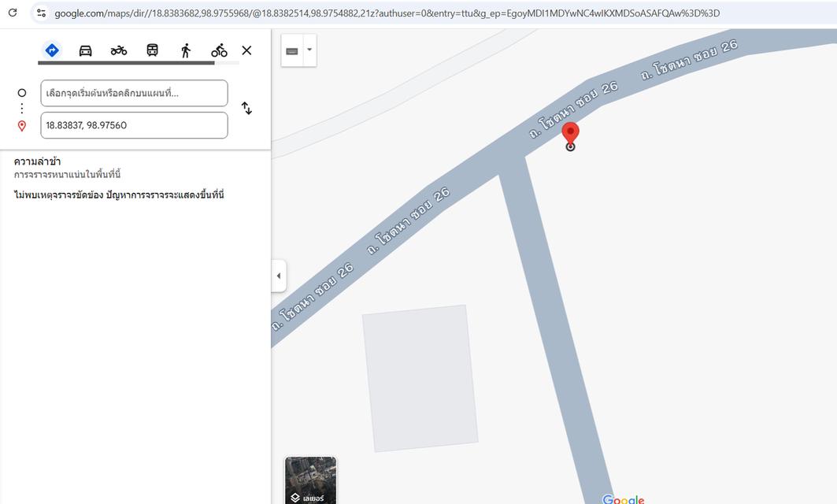This screenshot has height=504, width=837.
Task: Open the input tools dropdown arrow
Action: coord(309,50)
